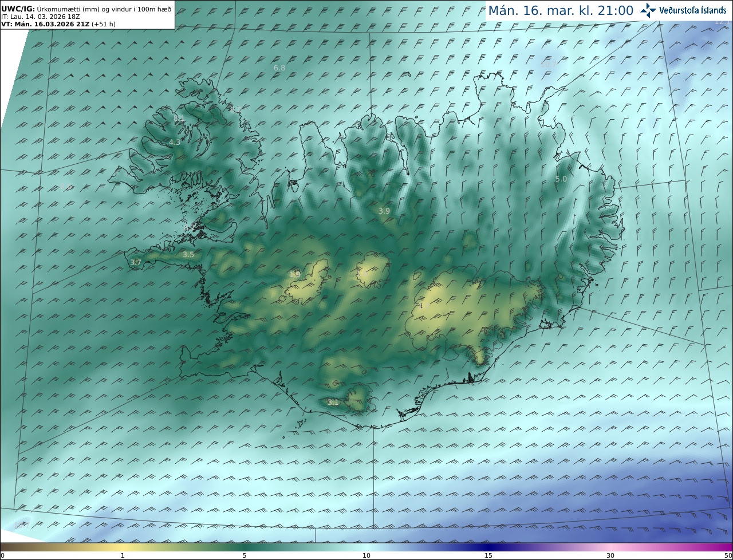
Task: Click the Veðurstofa Íslands logo icon
Action: 648,10
